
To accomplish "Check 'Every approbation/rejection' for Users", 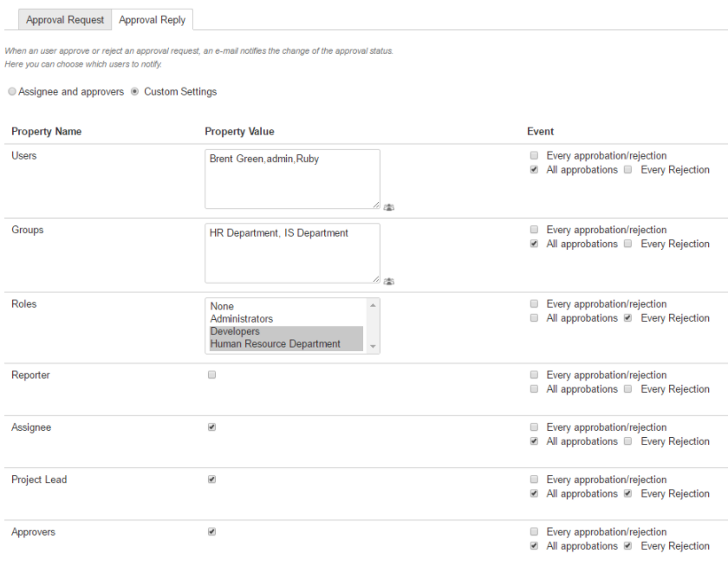I will (535, 156).
